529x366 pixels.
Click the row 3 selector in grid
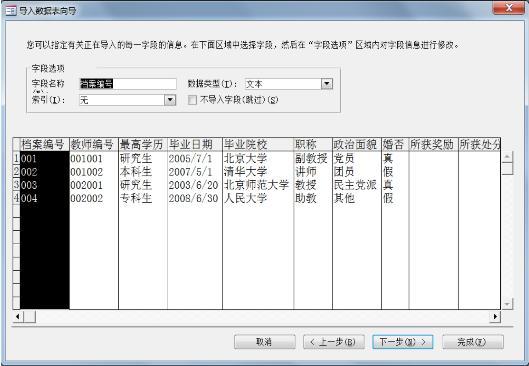(16, 185)
